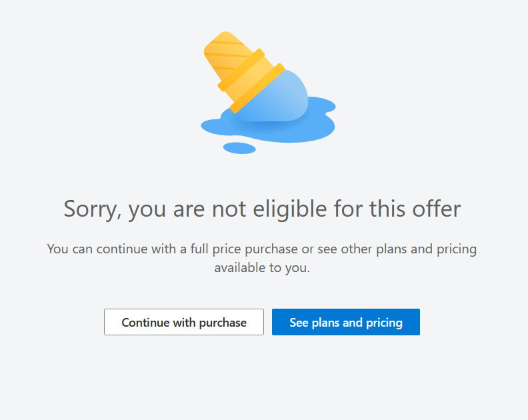Click "not" in the heading
Image resolution: width=528 pixels, height=420 pixels.
(x=230, y=209)
